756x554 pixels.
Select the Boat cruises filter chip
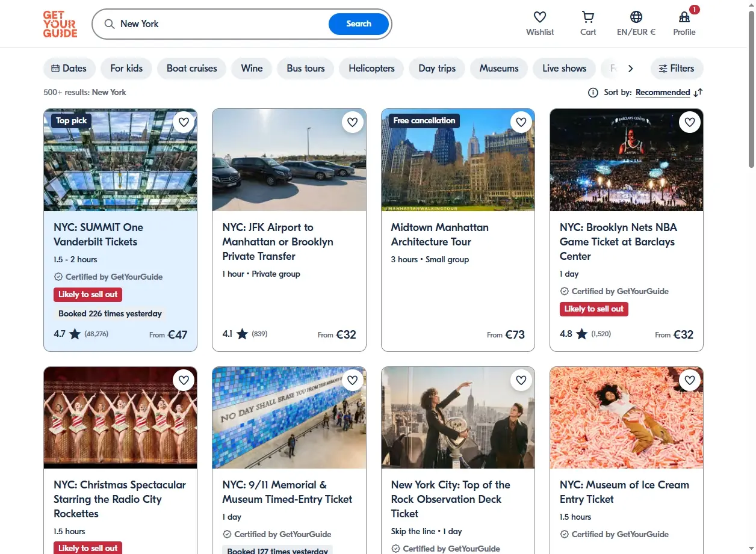[191, 69]
